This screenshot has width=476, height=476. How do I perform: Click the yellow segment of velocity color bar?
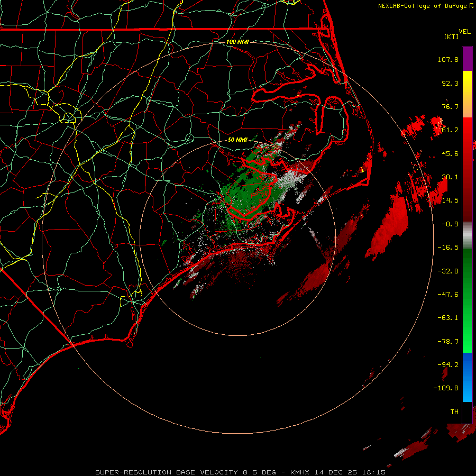[467, 94]
